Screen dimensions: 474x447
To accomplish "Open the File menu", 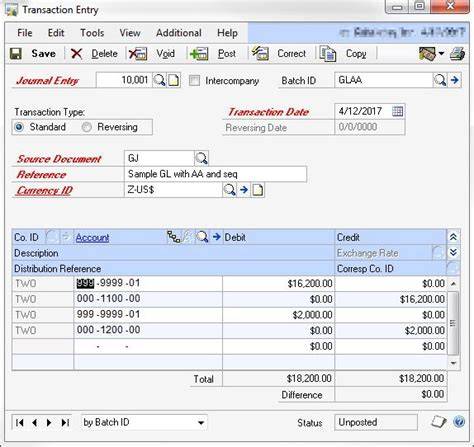I will pos(25,33).
